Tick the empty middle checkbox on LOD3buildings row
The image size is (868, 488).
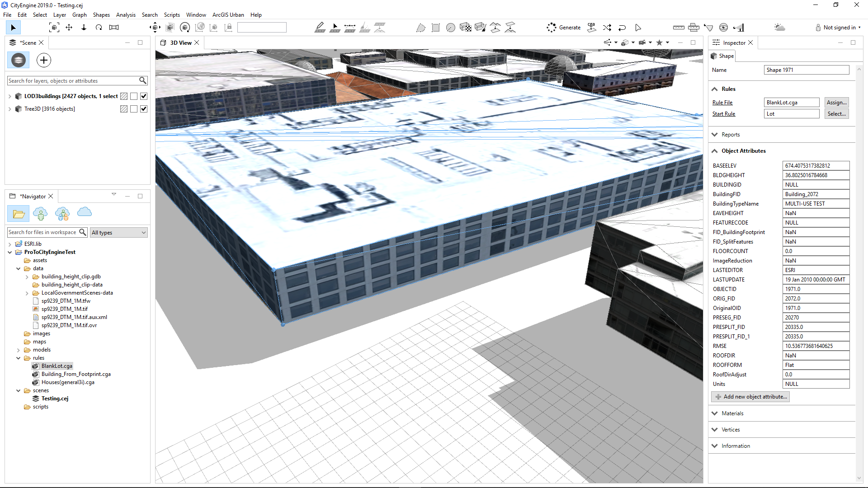pos(134,96)
